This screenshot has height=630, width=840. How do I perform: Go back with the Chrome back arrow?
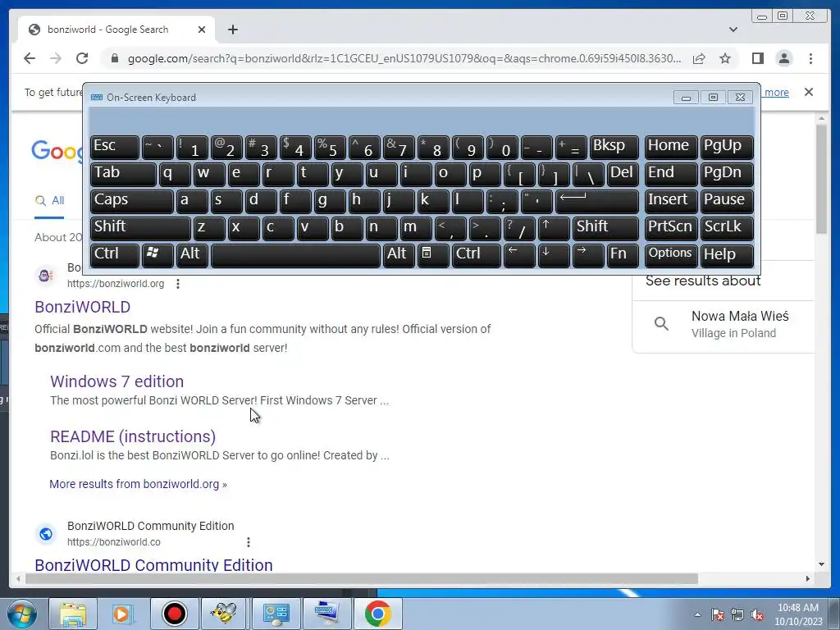coord(30,58)
